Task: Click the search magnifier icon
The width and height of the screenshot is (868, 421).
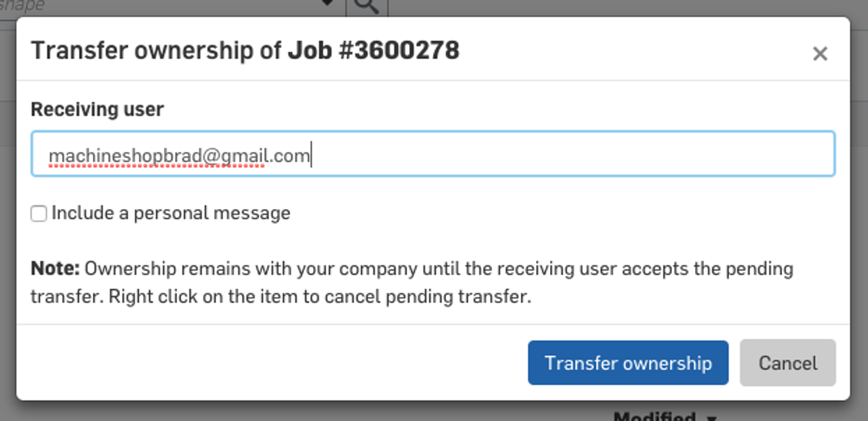Action: (367, 5)
